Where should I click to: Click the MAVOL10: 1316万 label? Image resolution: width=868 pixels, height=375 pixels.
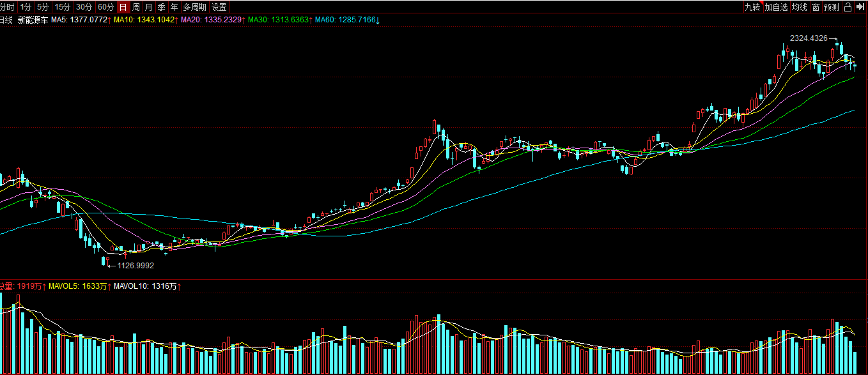tap(144, 287)
